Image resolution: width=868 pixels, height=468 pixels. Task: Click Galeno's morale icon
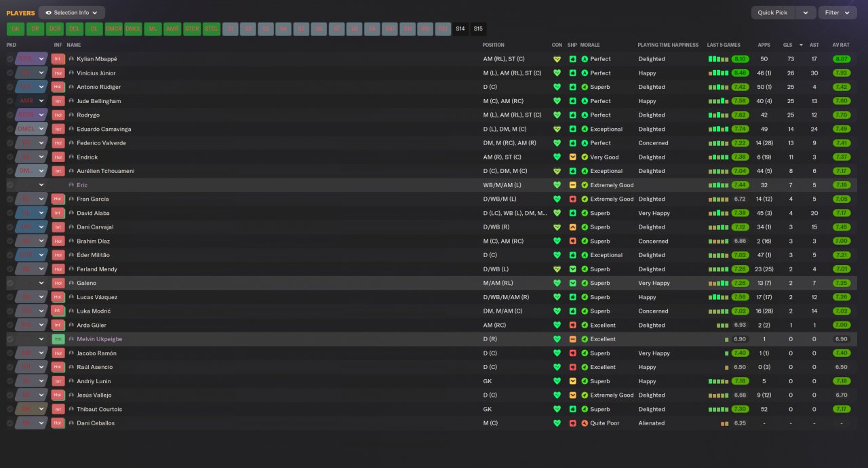click(585, 284)
